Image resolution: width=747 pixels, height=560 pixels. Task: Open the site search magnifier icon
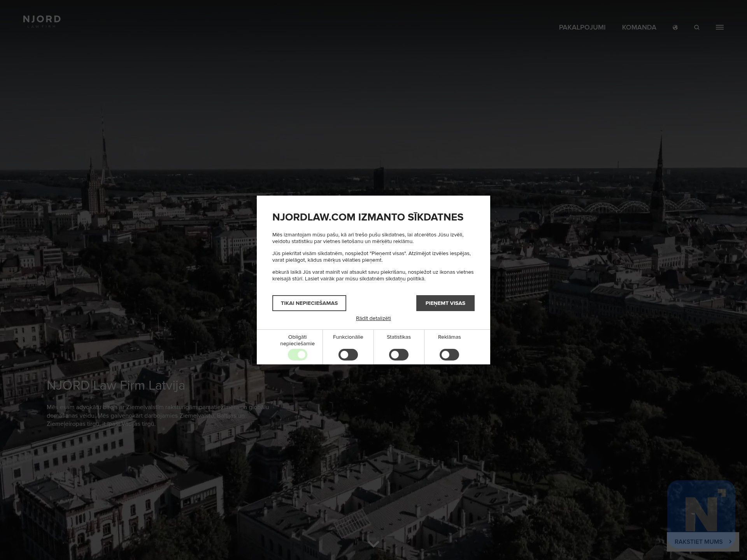[x=697, y=27]
